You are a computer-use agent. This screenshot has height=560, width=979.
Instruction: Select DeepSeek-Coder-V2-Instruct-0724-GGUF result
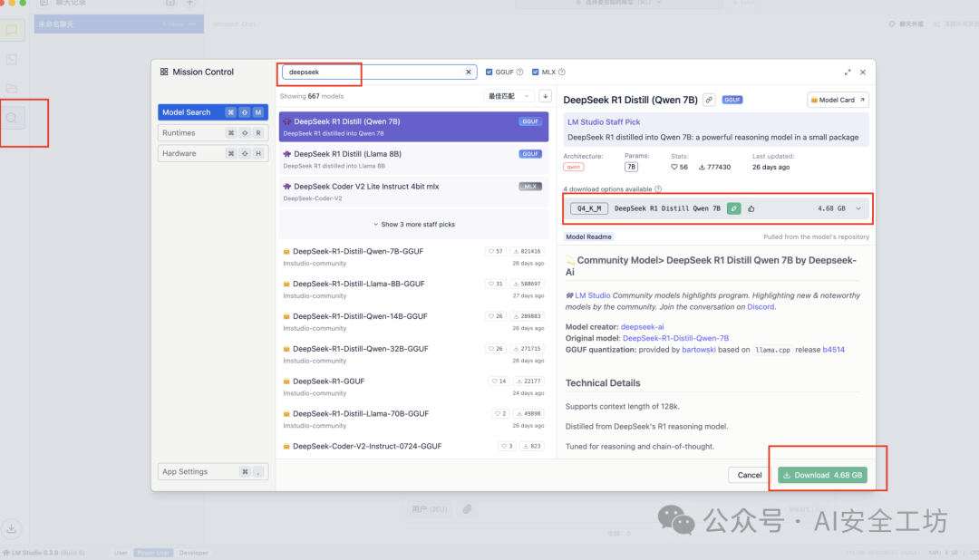click(413, 447)
